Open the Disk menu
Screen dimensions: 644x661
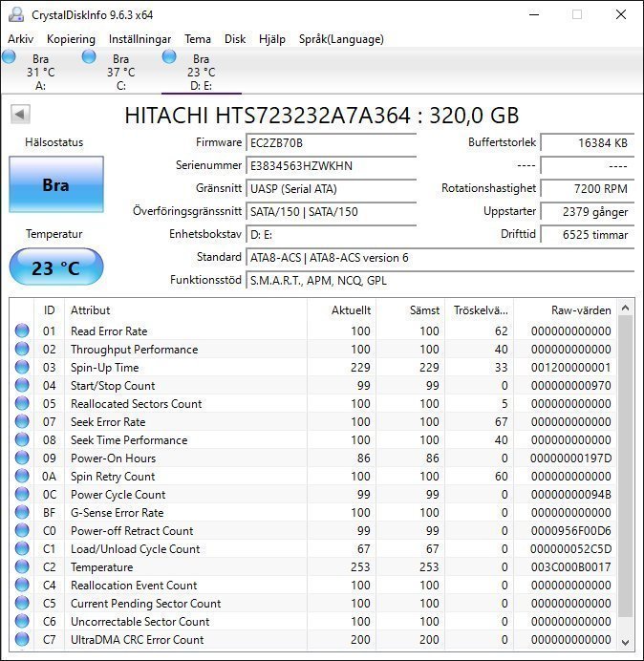[x=235, y=39]
